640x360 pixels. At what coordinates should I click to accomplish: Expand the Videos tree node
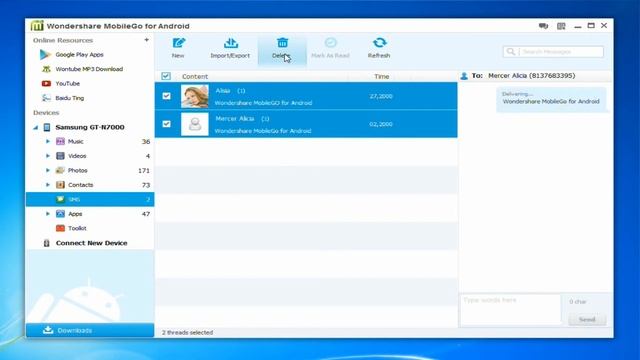coord(48,156)
